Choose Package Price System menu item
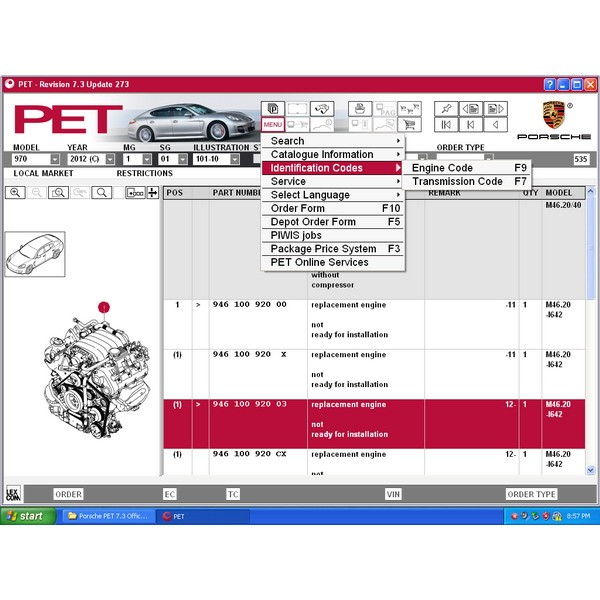Viewport: 600px width, 600px height. [x=332, y=249]
